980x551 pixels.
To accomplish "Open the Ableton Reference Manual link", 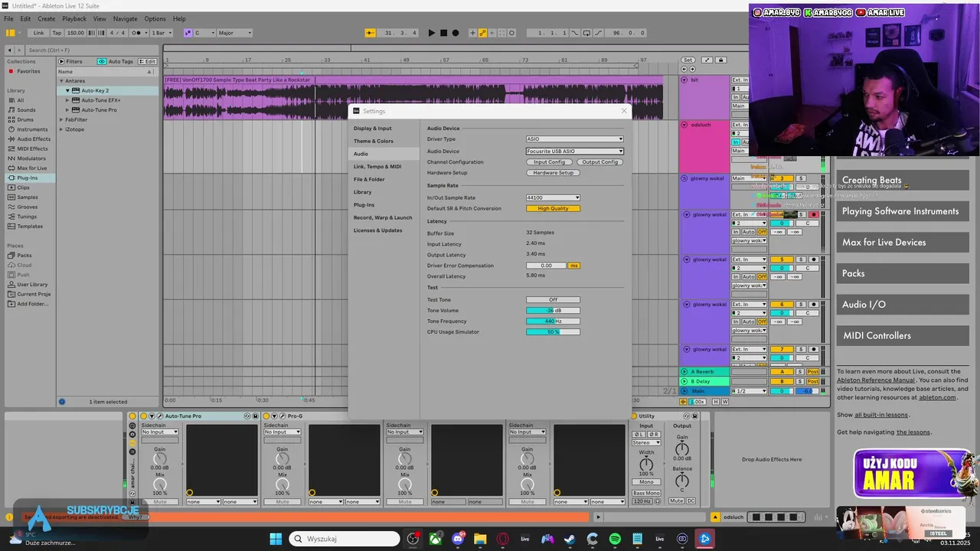I will (x=875, y=380).
